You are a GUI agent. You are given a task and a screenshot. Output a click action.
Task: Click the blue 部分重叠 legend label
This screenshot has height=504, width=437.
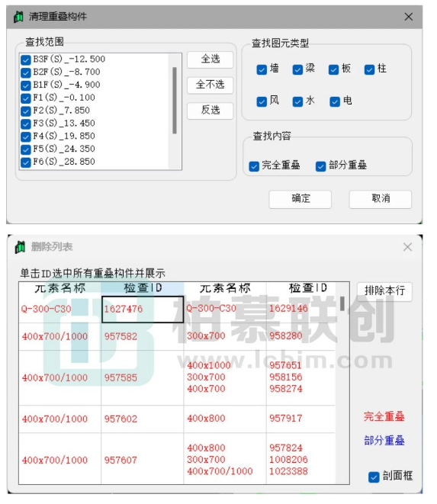[x=384, y=441]
